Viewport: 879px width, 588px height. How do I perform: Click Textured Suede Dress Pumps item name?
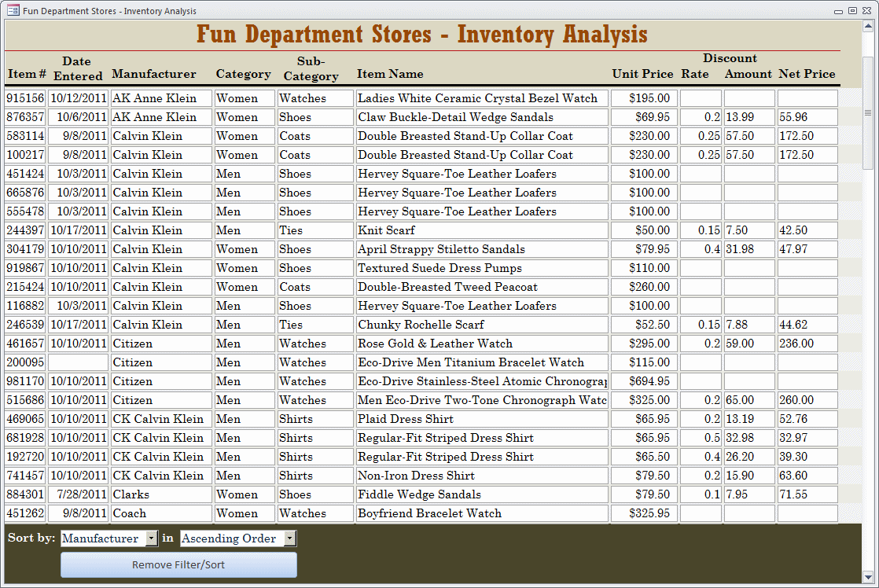point(482,268)
